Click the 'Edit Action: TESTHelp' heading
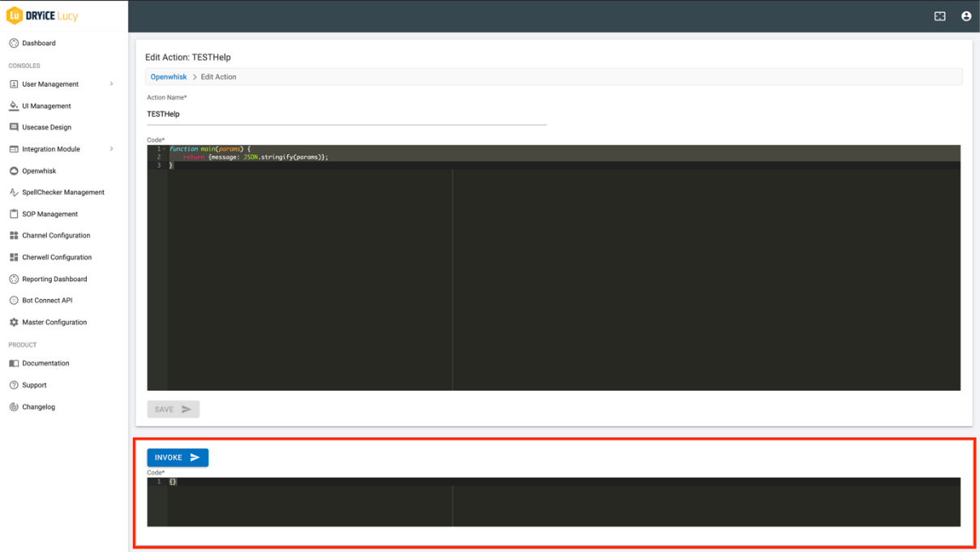This screenshot has height=552, width=980. pyautogui.click(x=188, y=58)
